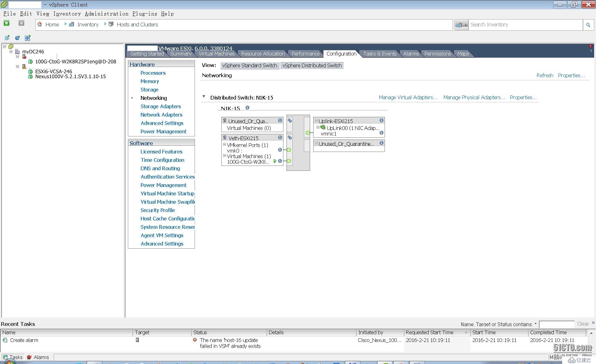This screenshot has width=596, height=364.
Task: Click the Home icon in breadcrumb bar
Action: [40, 24]
